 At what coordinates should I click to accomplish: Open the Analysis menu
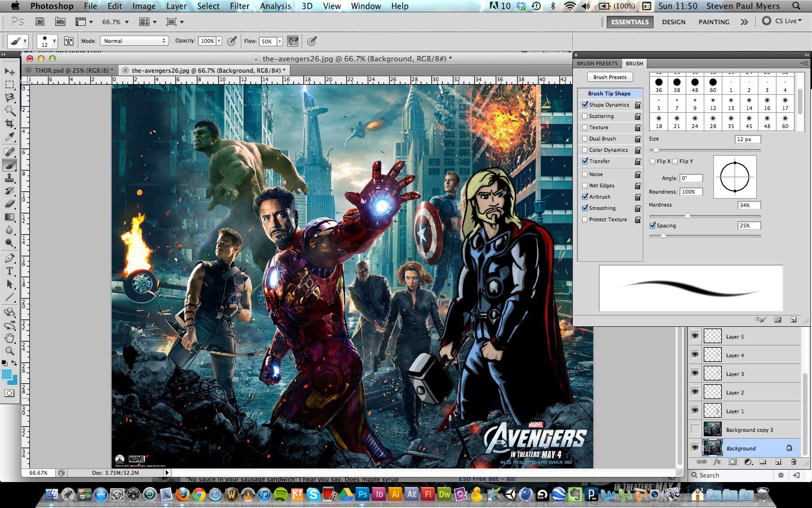click(x=275, y=6)
